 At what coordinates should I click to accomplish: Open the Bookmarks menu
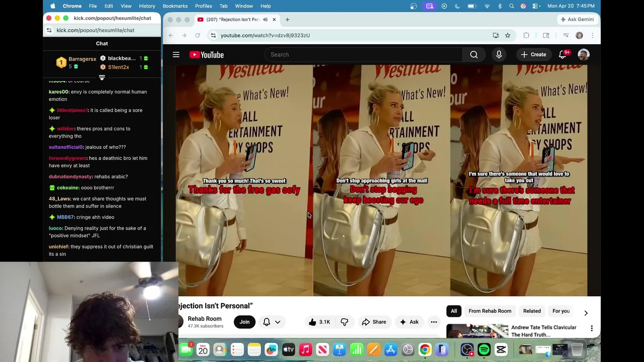pos(175,6)
